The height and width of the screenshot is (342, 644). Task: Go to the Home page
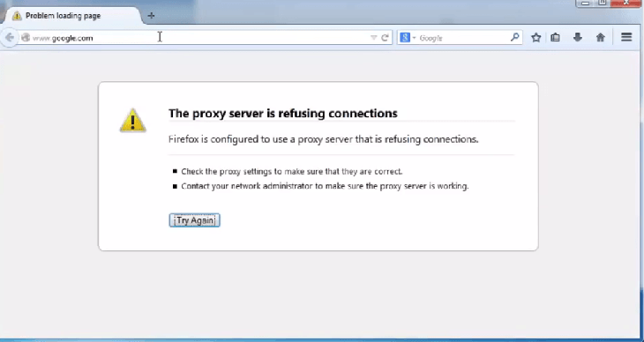coord(601,38)
